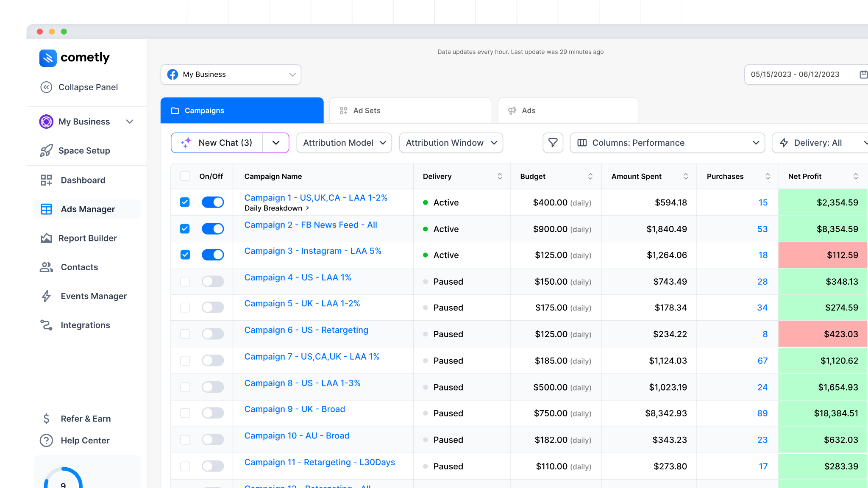Open the Dashboard grid icon
This screenshot has width=868, height=488.
tap(46, 180)
